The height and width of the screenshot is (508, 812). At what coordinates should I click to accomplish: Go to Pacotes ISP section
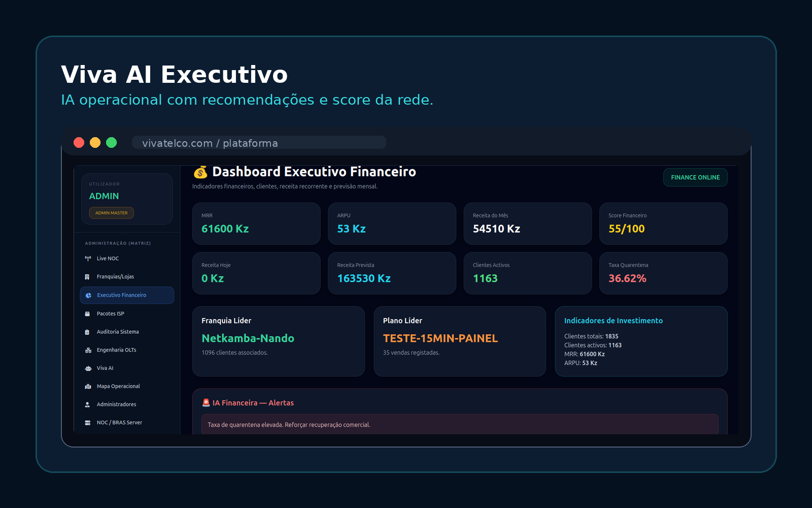click(127, 314)
